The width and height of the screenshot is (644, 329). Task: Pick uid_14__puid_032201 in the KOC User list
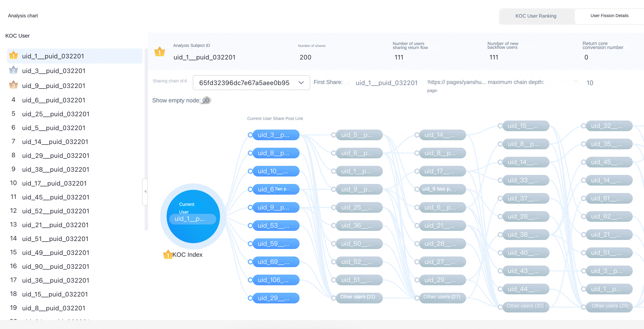[x=75, y=142]
